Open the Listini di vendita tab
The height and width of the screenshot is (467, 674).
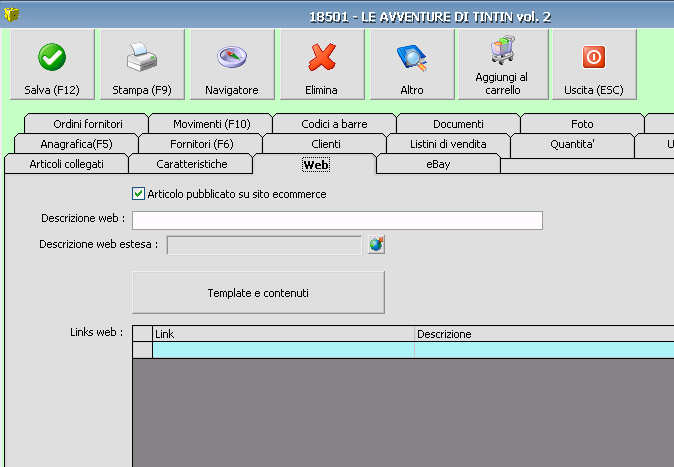pyautogui.click(x=448, y=144)
